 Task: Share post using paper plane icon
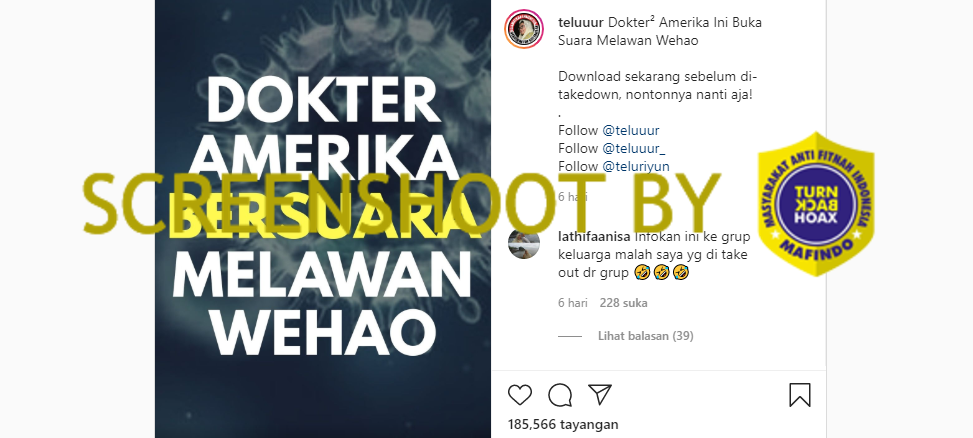[x=600, y=395]
